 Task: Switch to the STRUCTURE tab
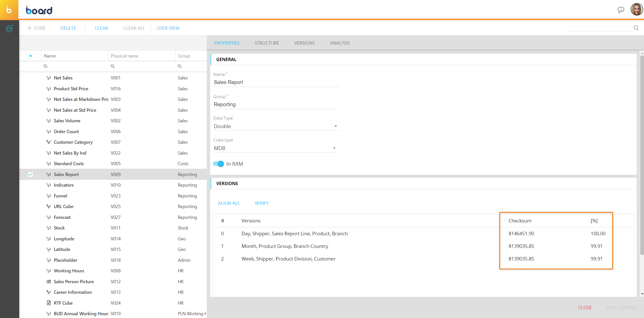[267, 43]
